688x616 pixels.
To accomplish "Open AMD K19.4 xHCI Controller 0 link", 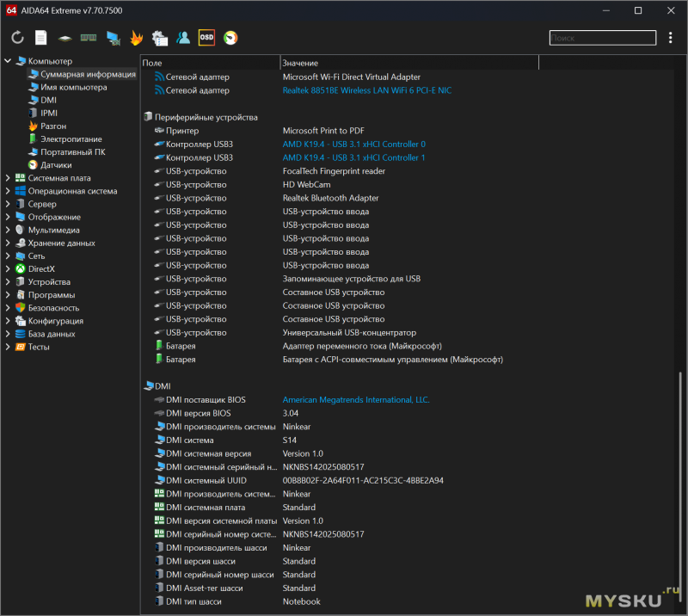I will pos(353,144).
